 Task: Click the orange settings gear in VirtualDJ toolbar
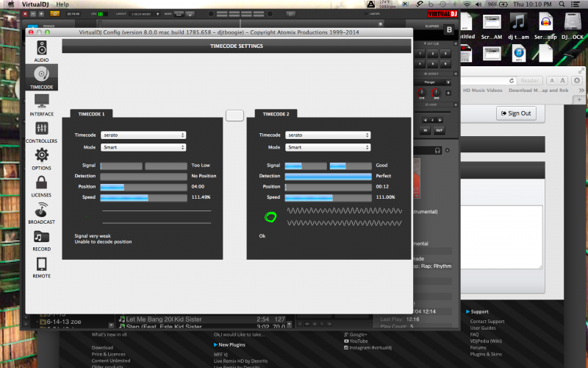(x=54, y=14)
